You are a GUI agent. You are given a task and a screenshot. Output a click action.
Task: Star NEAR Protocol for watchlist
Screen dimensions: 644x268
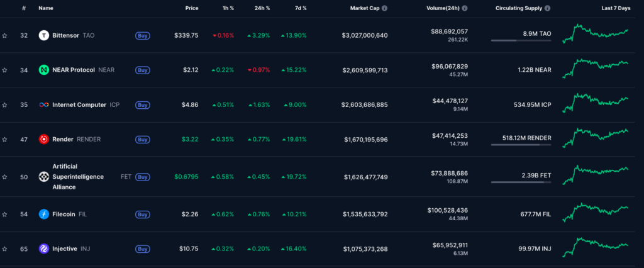click(4, 70)
